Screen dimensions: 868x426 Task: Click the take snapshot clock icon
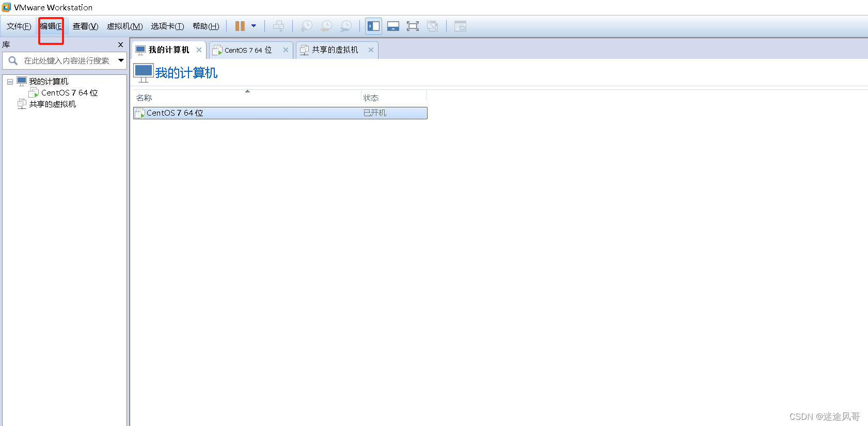click(x=307, y=26)
